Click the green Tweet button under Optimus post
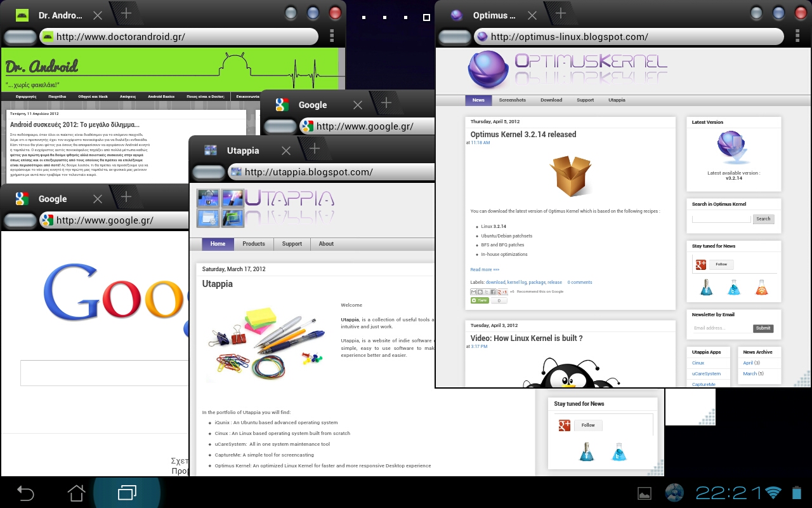The width and height of the screenshot is (812, 508). 480,300
